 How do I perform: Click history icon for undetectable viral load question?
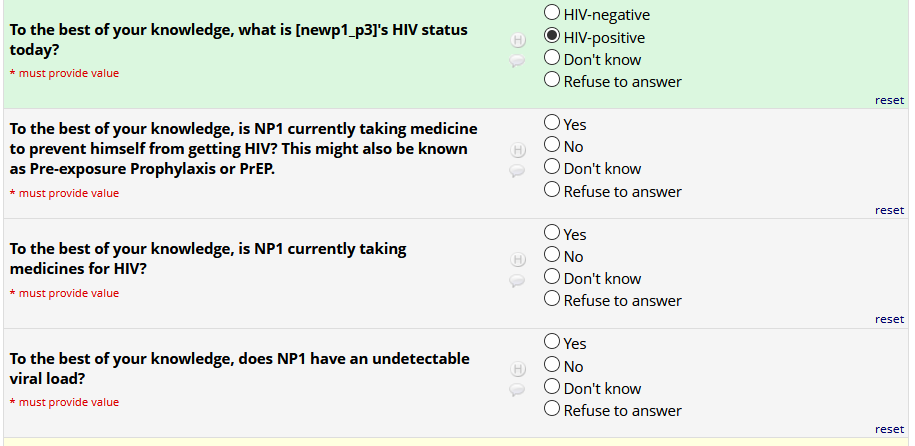[x=518, y=369]
